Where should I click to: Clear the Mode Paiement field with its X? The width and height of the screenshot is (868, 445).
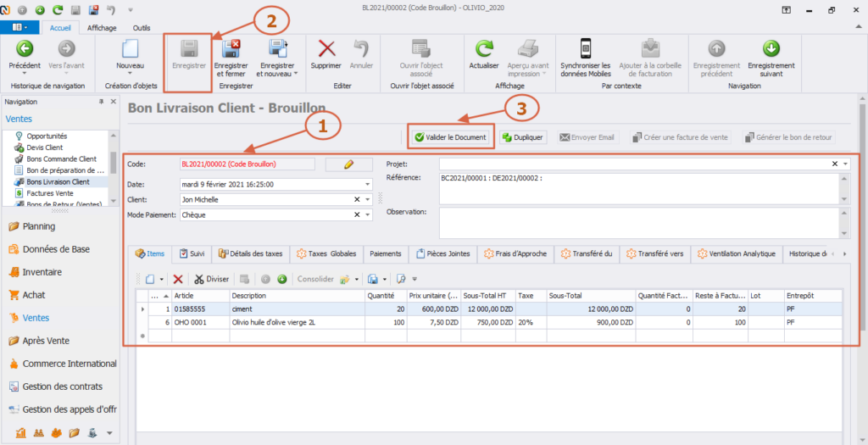coord(357,214)
